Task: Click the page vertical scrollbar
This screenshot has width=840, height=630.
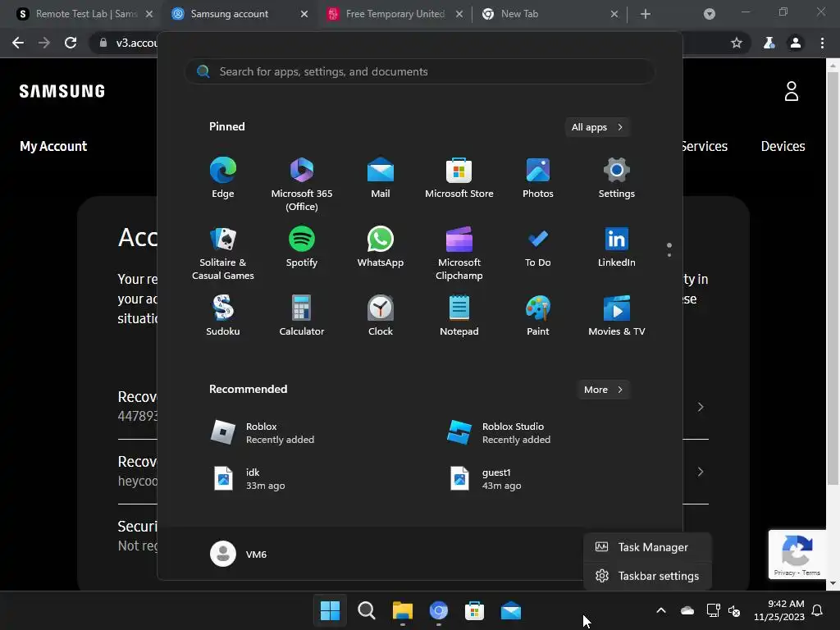Action: tap(833, 279)
